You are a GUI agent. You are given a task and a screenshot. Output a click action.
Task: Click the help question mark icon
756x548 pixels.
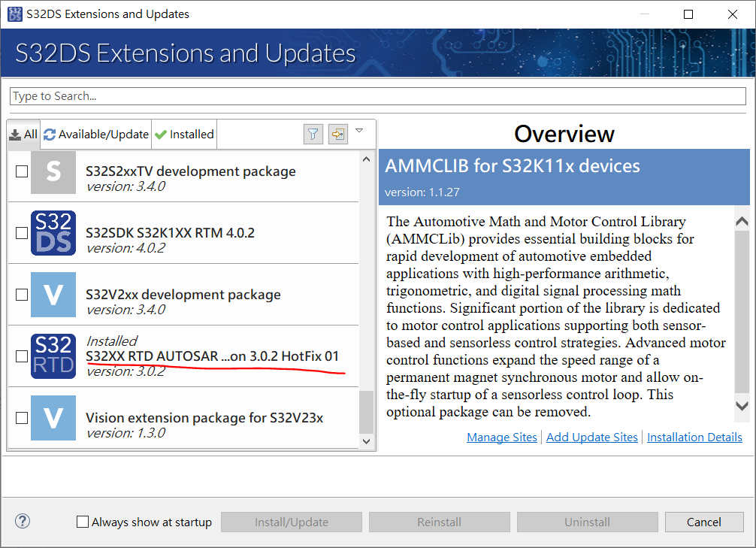23,521
